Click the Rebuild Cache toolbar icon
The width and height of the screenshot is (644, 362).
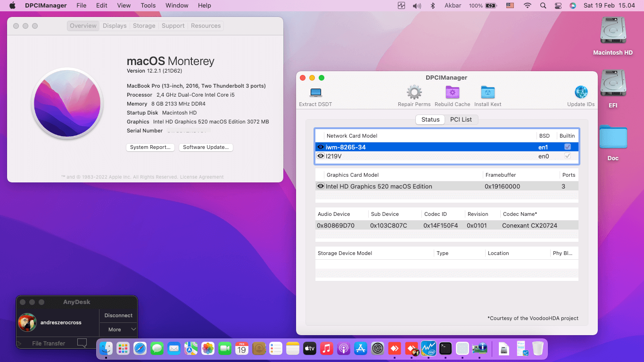pyautogui.click(x=452, y=93)
